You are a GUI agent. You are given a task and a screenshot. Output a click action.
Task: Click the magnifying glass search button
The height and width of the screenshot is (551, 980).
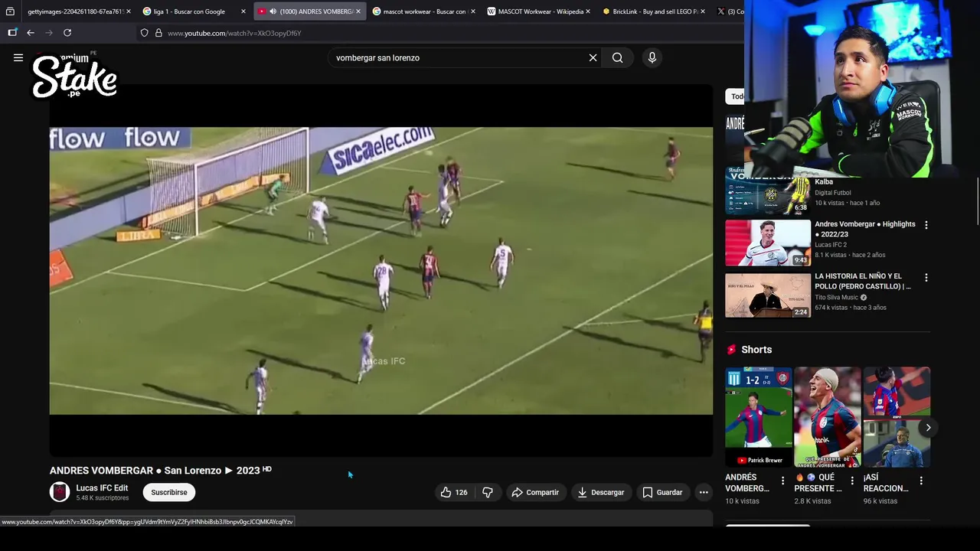[x=617, y=57]
